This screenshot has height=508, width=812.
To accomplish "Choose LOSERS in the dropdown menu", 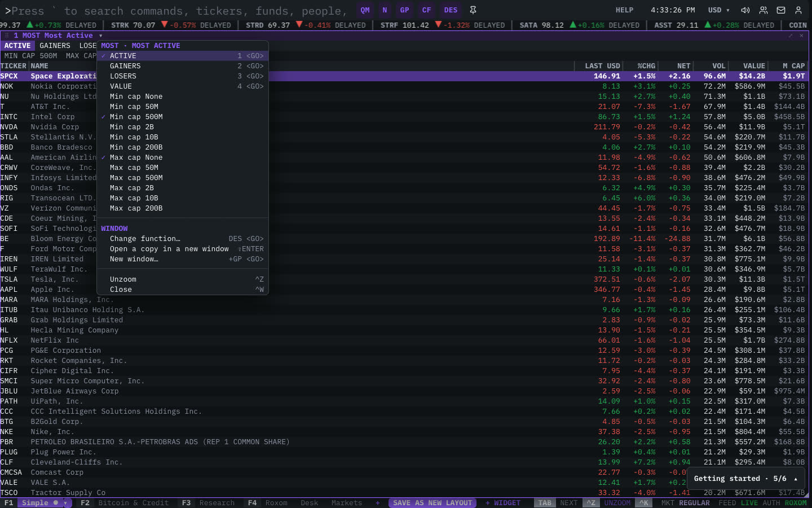I will click(183, 76).
